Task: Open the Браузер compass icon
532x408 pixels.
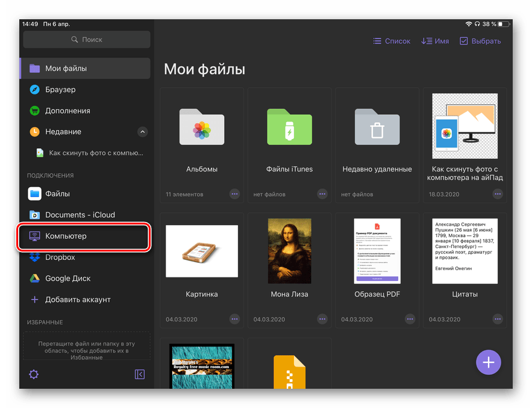Action: 34,90
